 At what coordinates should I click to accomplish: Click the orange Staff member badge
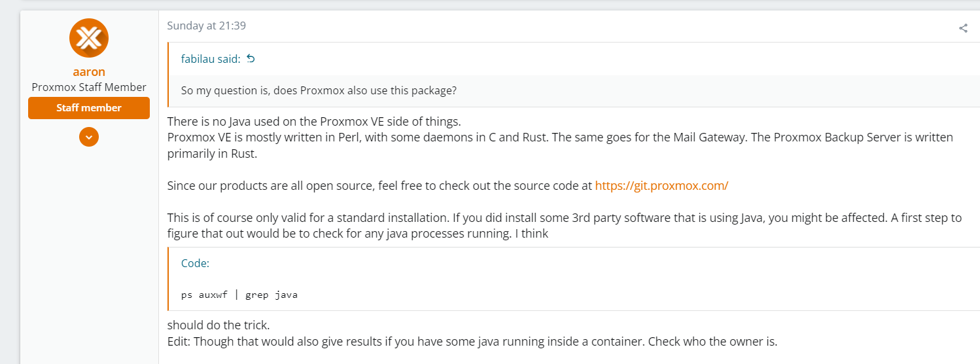coord(89,108)
